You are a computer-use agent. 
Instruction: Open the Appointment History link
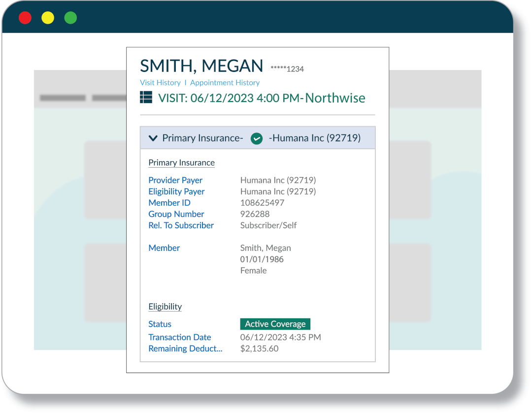pos(225,83)
